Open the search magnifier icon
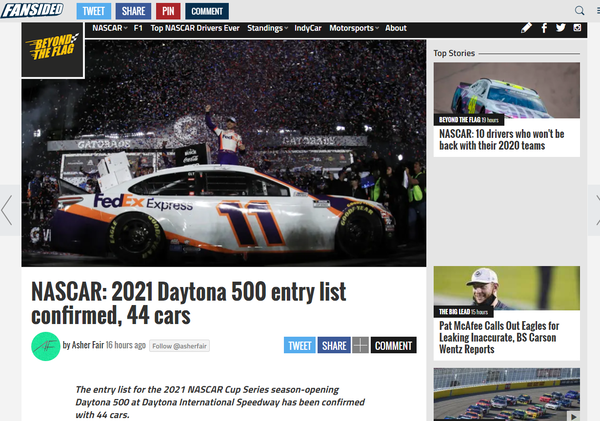The width and height of the screenshot is (600, 421). coord(579,10)
